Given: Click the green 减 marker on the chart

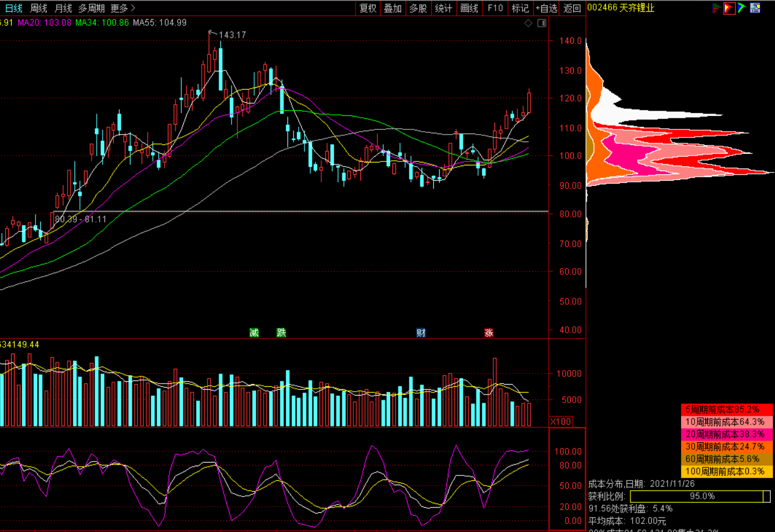Looking at the screenshot, I should 254,333.
